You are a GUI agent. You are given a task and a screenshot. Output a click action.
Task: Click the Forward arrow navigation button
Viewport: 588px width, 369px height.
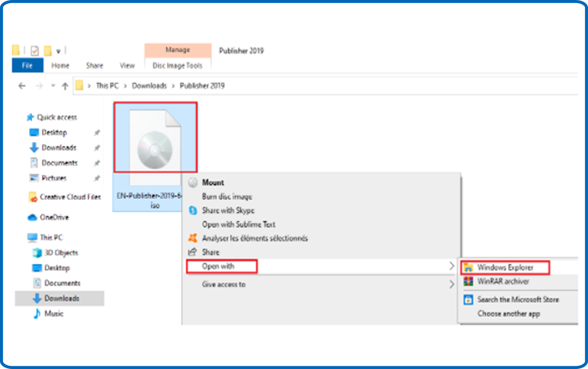tap(39, 86)
